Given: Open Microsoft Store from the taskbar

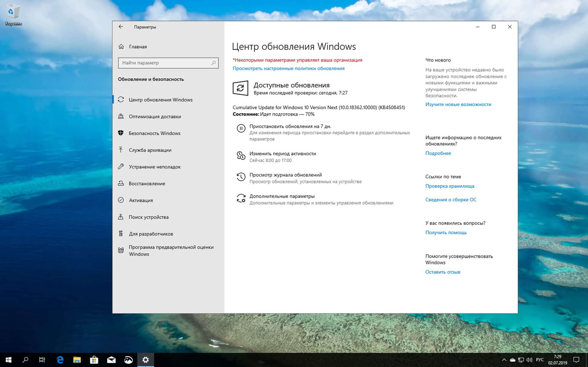Looking at the screenshot, I should (x=94, y=359).
